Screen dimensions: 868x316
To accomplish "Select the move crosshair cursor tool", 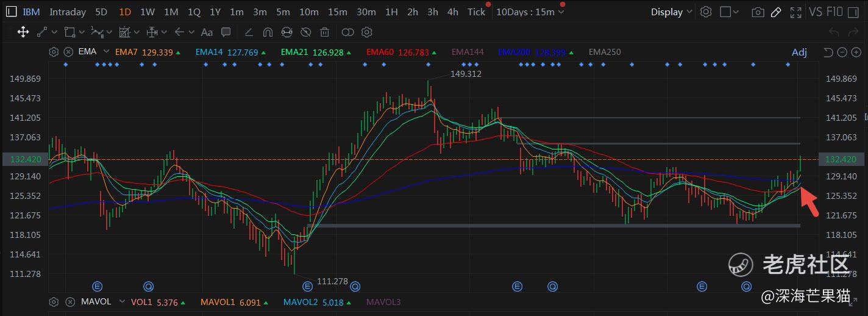I will tap(23, 32).
